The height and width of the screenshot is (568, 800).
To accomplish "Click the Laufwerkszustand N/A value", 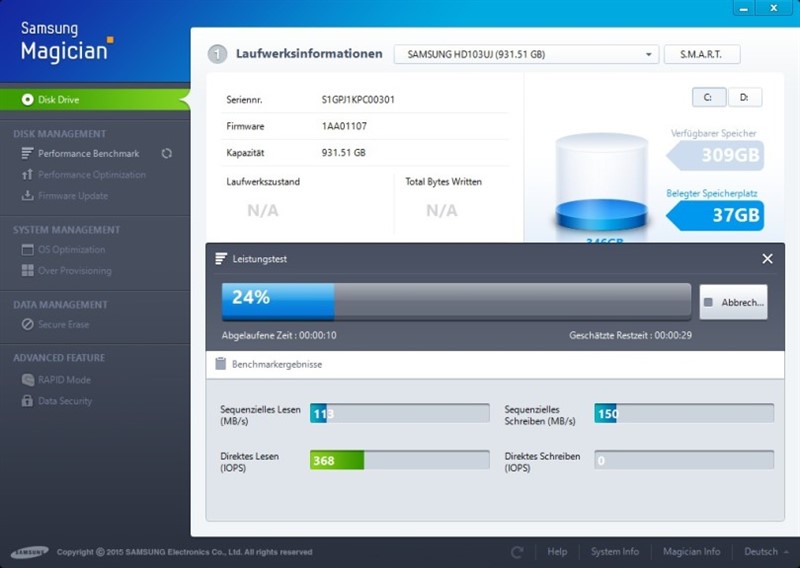I will 263,210.
